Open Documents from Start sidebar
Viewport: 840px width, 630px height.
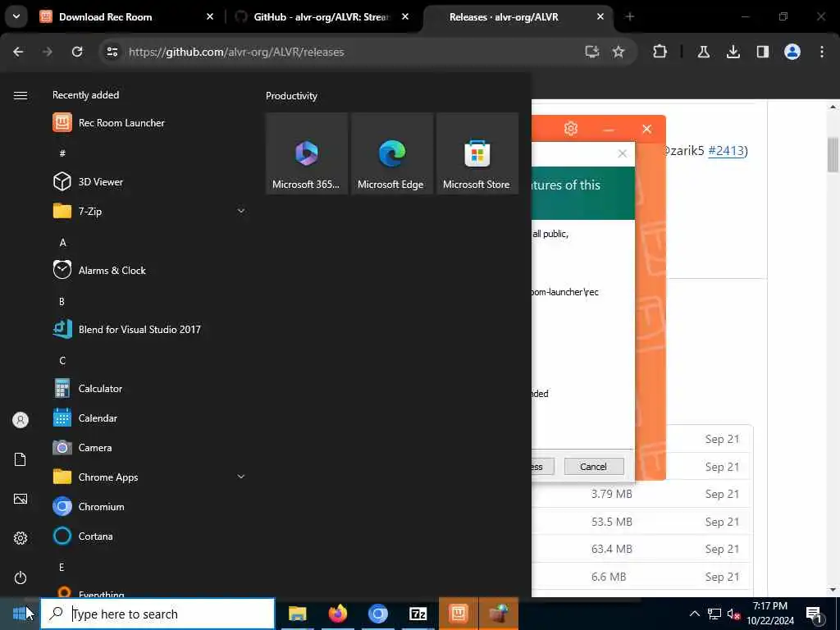pos(21,459)
